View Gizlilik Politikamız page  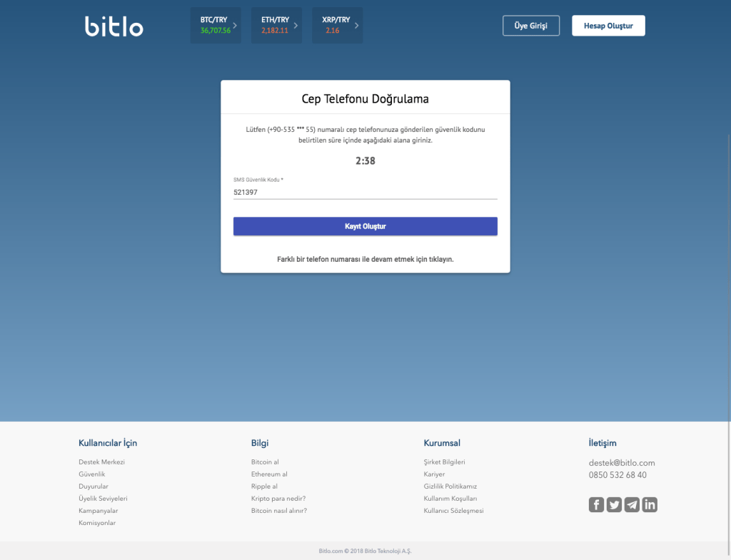450,486
